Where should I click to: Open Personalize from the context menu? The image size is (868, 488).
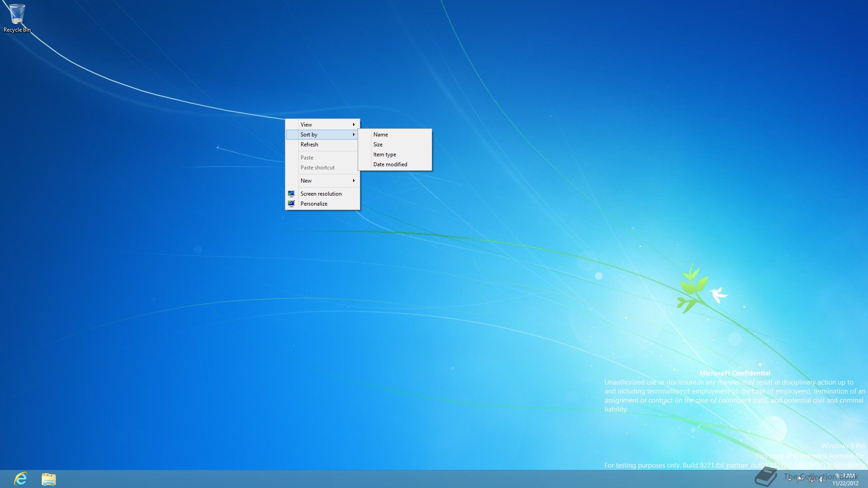coord(323,203)
